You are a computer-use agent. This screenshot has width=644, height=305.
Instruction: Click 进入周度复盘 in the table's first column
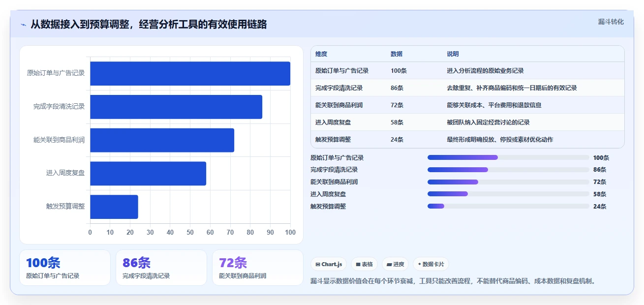pos(333,122)
